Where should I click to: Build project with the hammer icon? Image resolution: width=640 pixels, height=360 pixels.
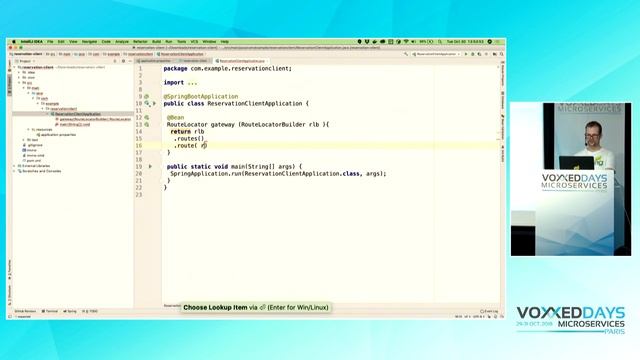(406, 54)
